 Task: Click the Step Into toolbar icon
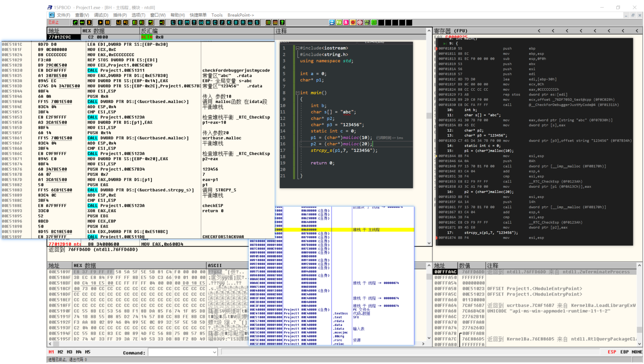tap(119, 22)
